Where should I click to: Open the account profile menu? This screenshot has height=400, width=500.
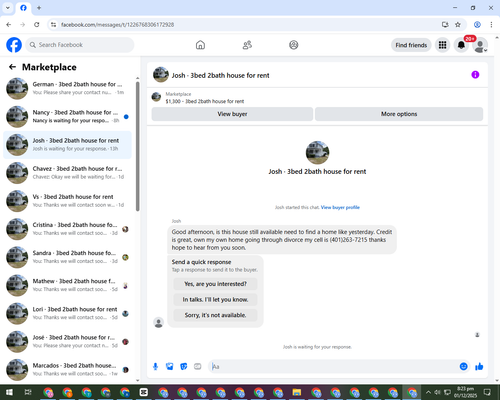pyautogui.click(x=480, y=45)
